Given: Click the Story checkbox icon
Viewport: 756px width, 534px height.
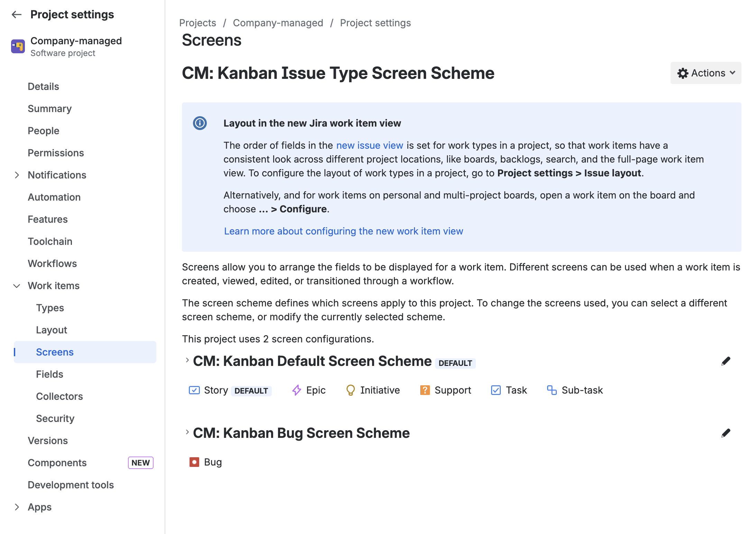Looking at the screenshot, I should 194,390.
